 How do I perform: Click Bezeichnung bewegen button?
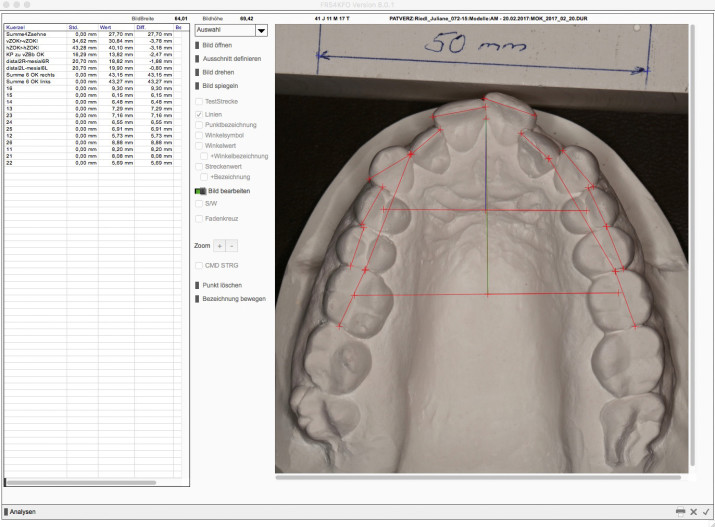pos(230,299)
